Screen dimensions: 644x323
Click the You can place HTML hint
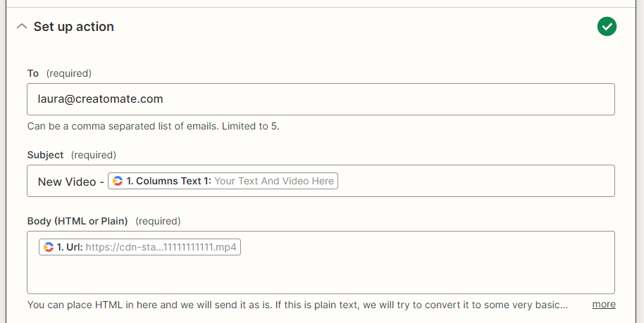tap(297, 305)
